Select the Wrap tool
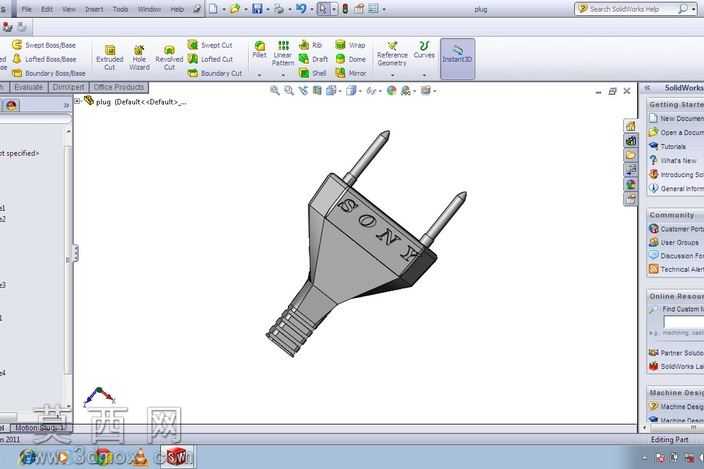The width and height of the screenshot is (704, 469). click(x=350, y=45)
